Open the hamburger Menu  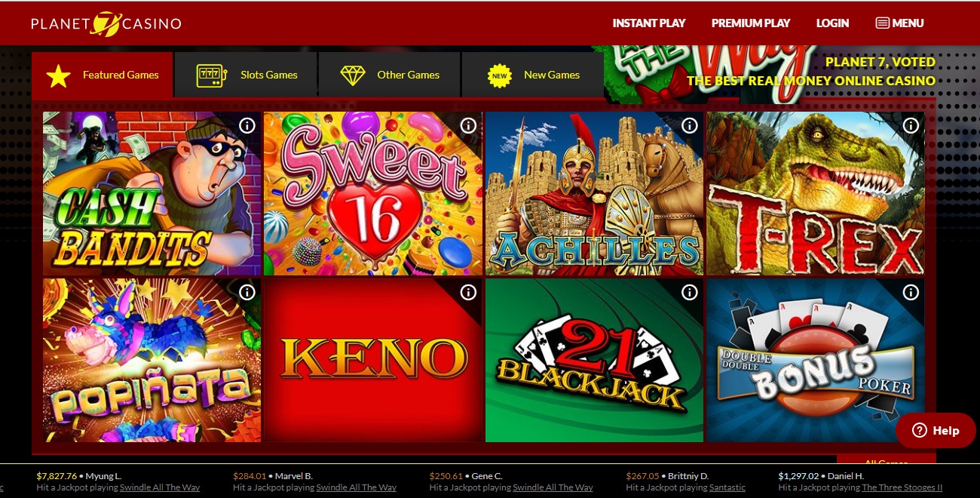click(899, 23)
